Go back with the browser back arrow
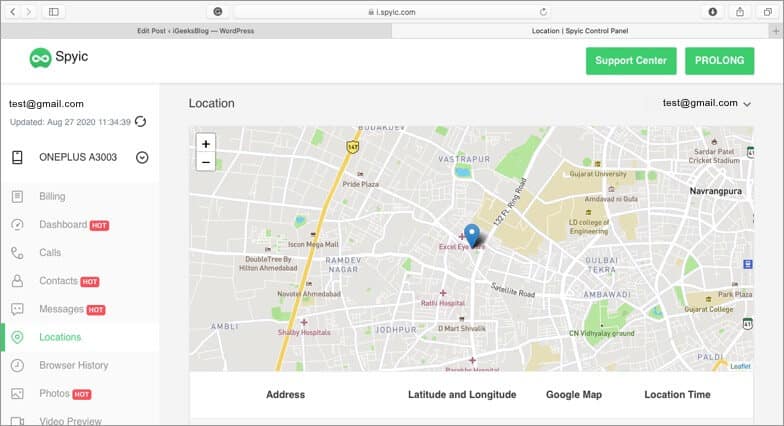The width and height of the screenshot is (784, 426). [x=13, y=12]
